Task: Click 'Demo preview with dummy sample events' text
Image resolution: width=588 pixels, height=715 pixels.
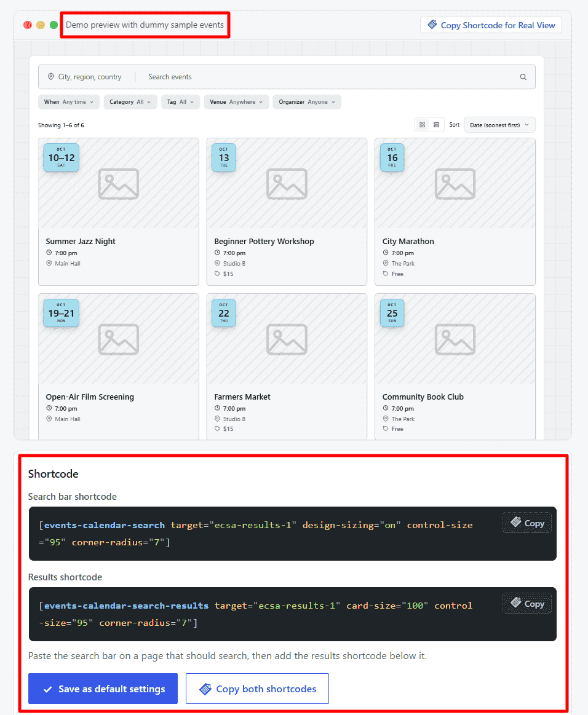Action: [145, 25]
